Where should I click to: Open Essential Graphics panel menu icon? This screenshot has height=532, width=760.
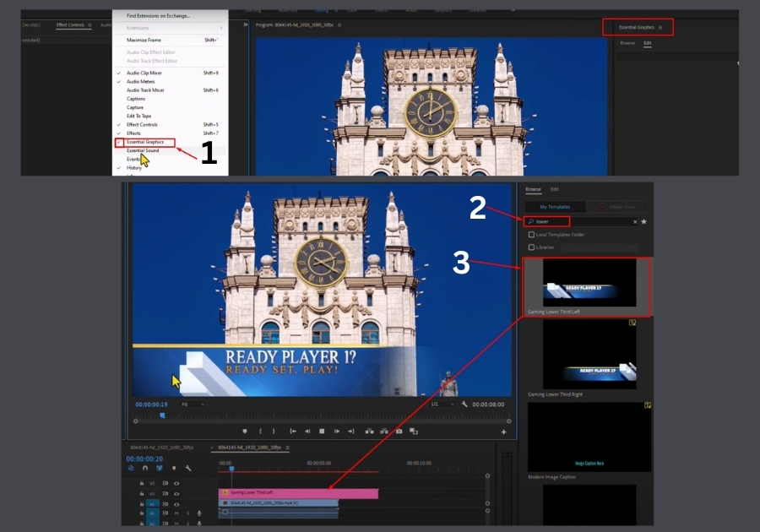pos(660,28)
